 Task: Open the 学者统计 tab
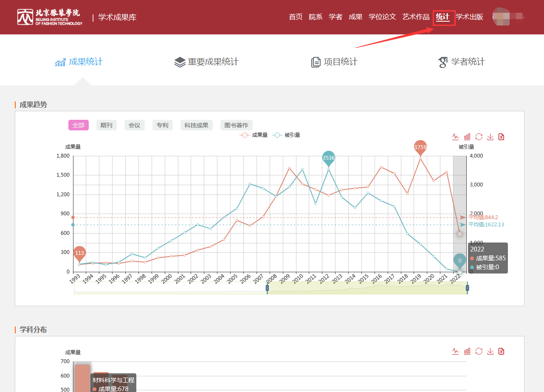(x=461, y=62)
